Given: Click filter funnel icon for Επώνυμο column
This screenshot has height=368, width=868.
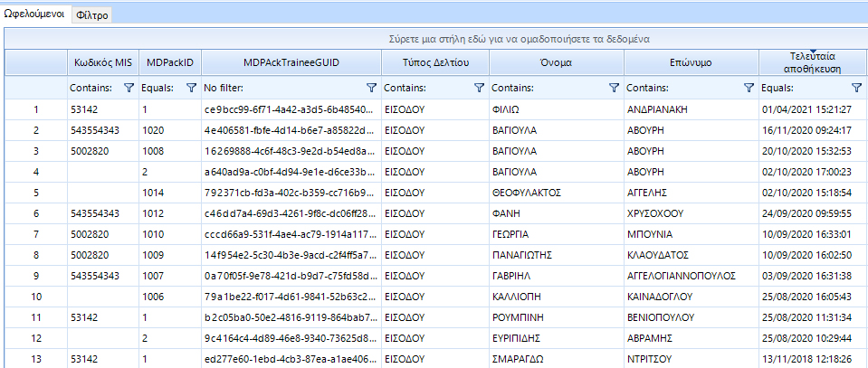Looking at the screenshot, I should pos(749,88).
